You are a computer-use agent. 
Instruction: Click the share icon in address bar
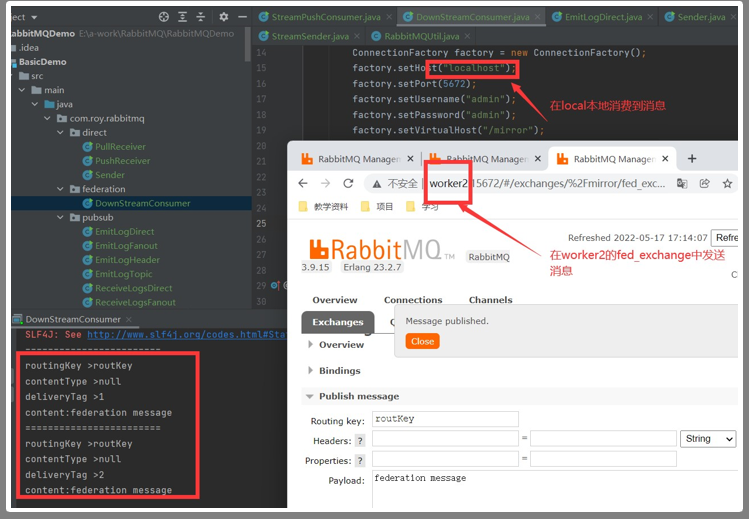705,183
